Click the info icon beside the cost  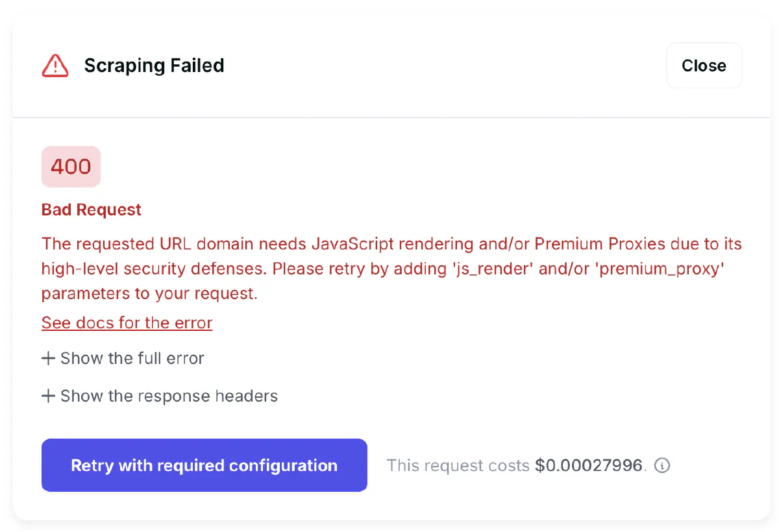click(x=662, y=465)
